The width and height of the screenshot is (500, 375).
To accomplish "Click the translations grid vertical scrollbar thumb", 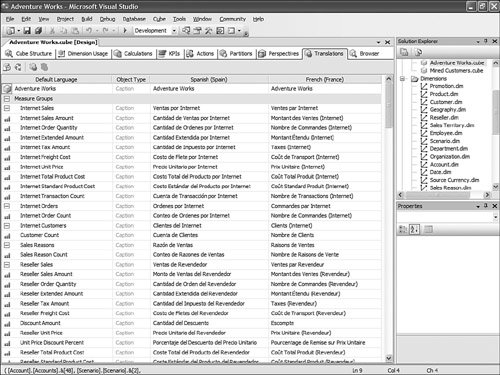I will click(x=388, y=106).
